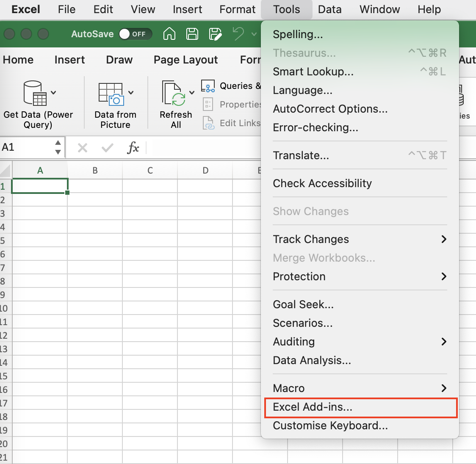The width and height of the screenshot is (476, 464).
Task: Open the Undo history dropdown arrow
Action: click(254, 34)
